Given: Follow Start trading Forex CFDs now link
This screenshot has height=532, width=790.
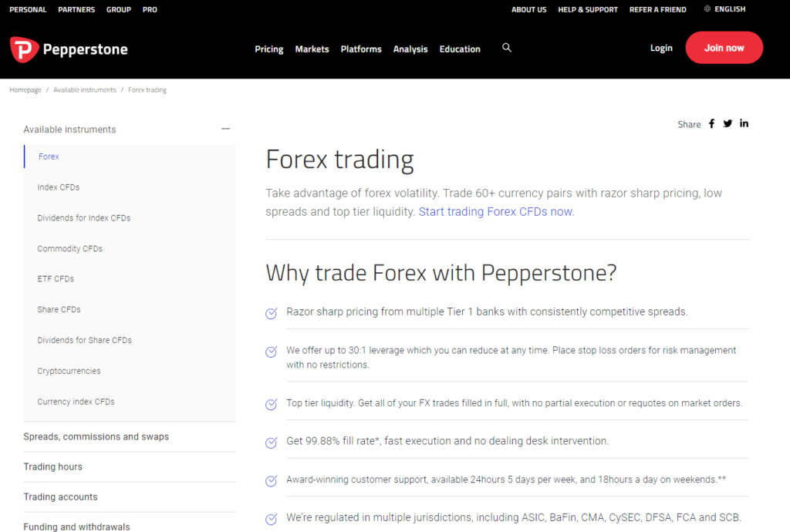Looking at the screenshot, I should click(x=496, y=212).
